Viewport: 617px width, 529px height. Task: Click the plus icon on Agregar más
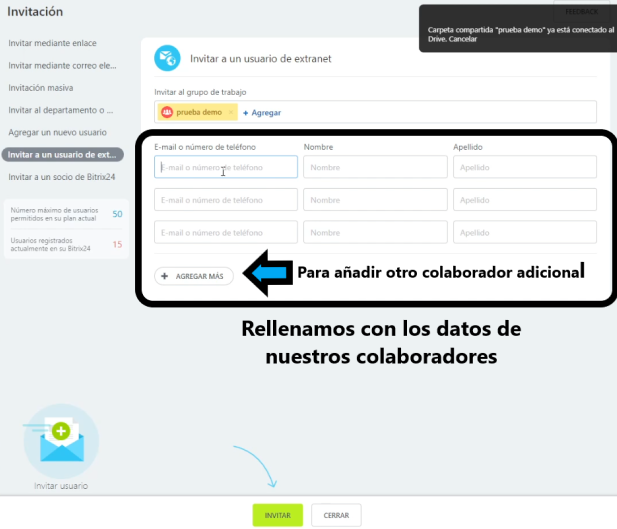165,276
